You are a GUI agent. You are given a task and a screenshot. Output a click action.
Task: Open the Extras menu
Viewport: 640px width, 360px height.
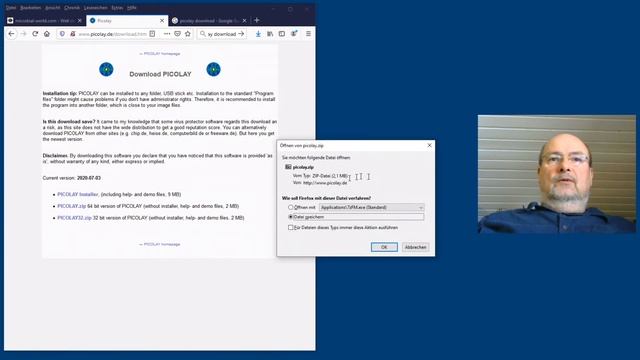(117, 8)
